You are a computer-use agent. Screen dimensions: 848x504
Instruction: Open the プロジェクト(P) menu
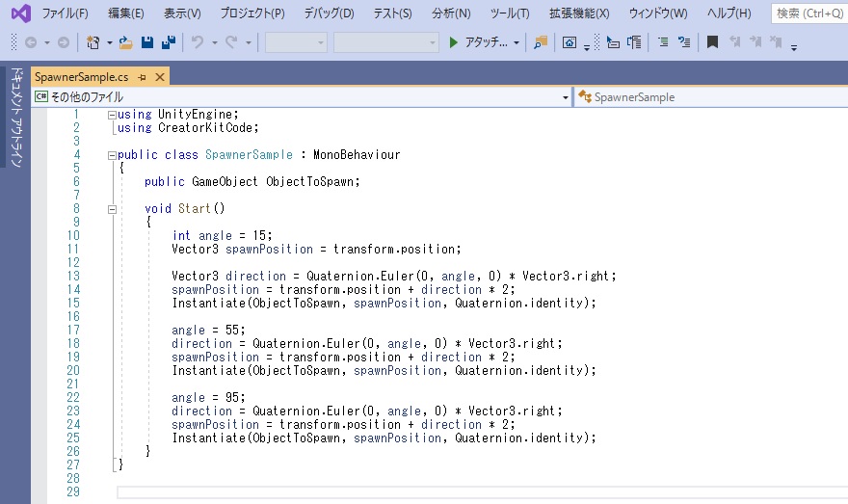[x=252, y=13]
